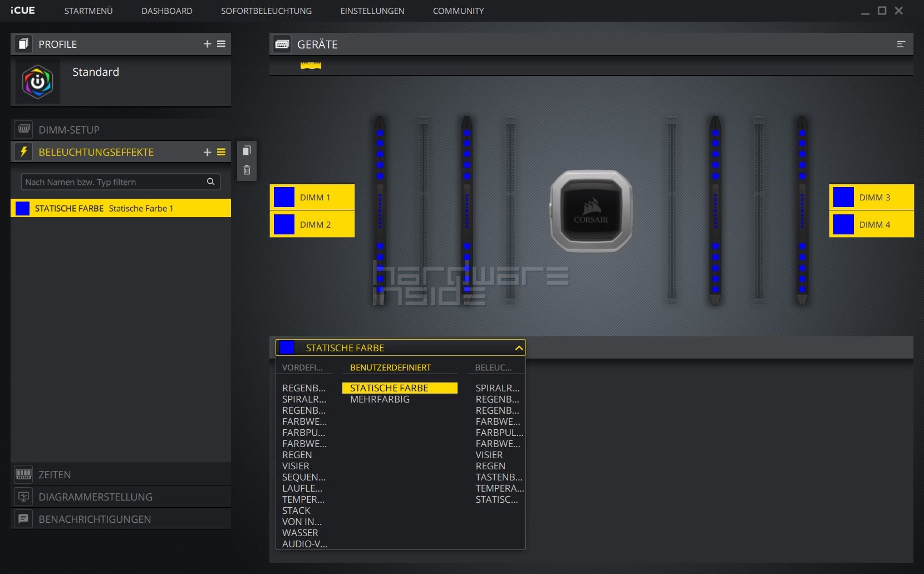Select the Standard profile name

(x=96, y=72)
